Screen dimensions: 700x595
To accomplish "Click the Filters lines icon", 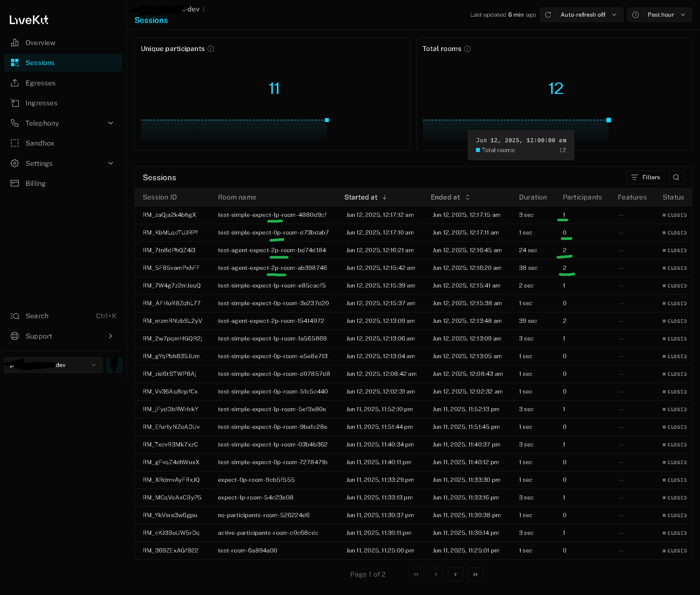I will click(x=635, y=177).
